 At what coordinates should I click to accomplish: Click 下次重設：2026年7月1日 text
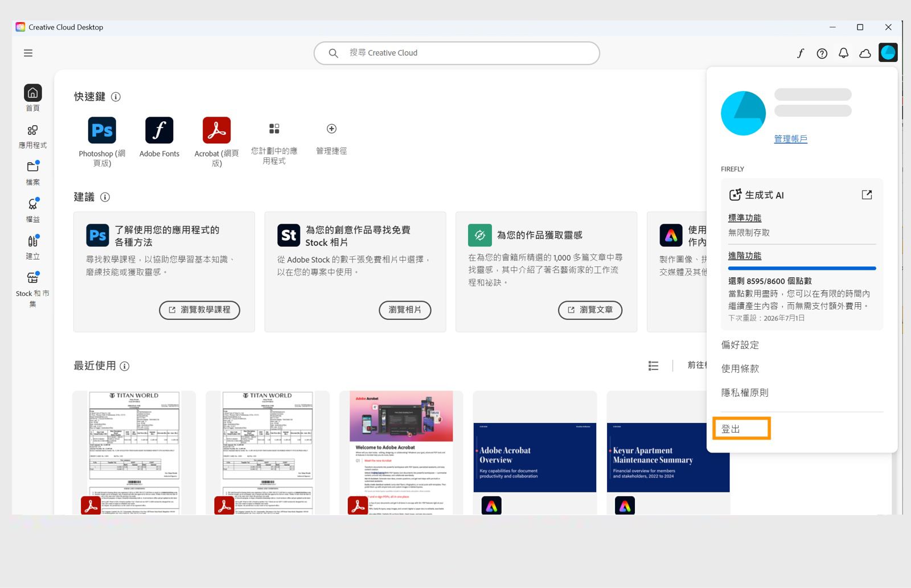coord(766,318)
